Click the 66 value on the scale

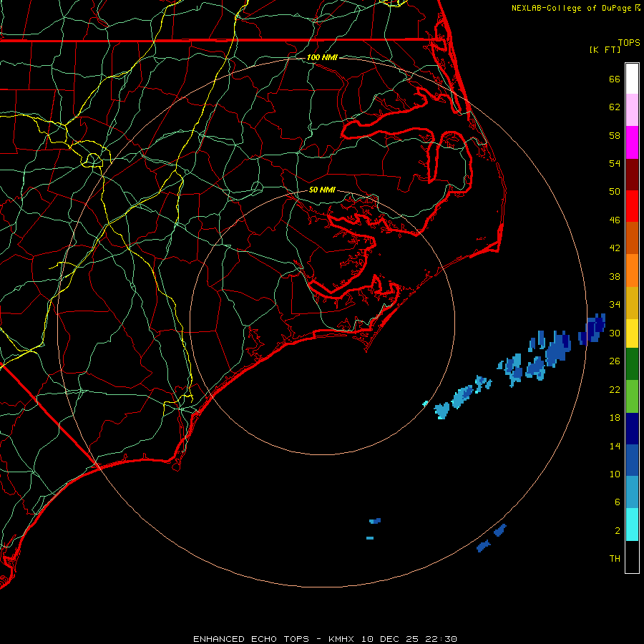tap(615, 79)
